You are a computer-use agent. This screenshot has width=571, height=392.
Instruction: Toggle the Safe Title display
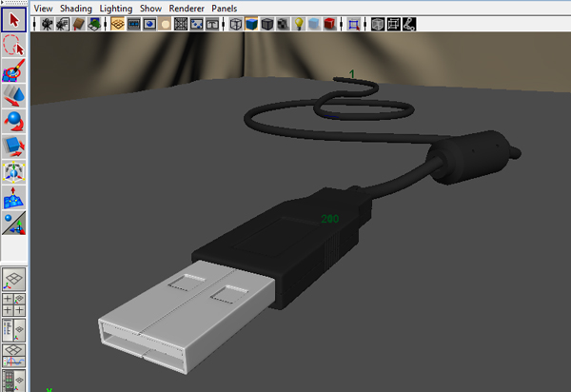[x=212, y=25]
